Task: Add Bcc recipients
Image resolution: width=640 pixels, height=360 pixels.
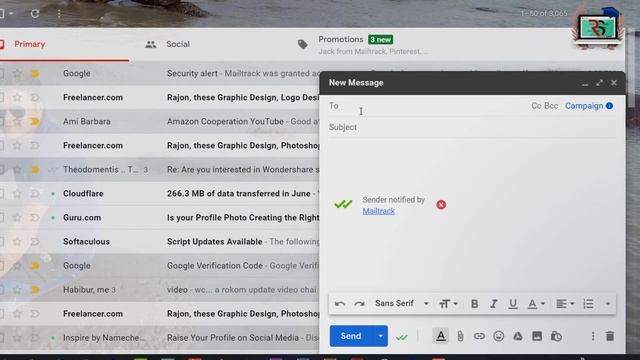Action: [551, 106]
